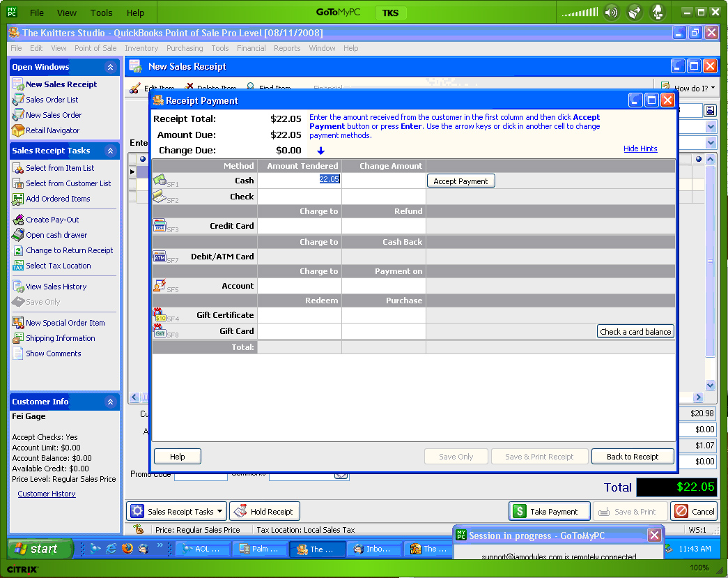Image resolution: width=728 pixels, height=578 pixels.
Task: Click the Sales Order List icon
Action: tap(18, 100)
